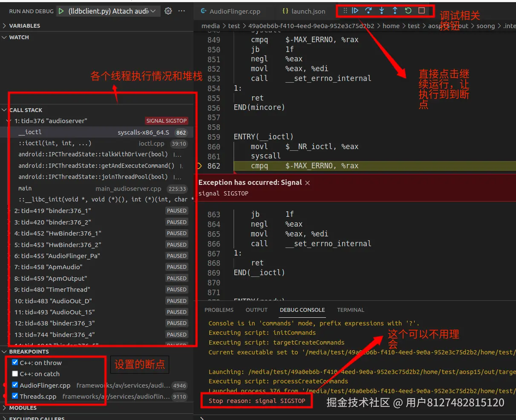Click the END(mincore) code line
The image size is (516, 420).
click(259, 107)
